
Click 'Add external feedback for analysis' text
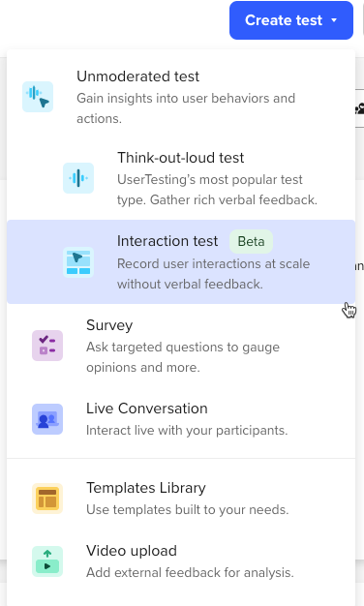(190, 572)
